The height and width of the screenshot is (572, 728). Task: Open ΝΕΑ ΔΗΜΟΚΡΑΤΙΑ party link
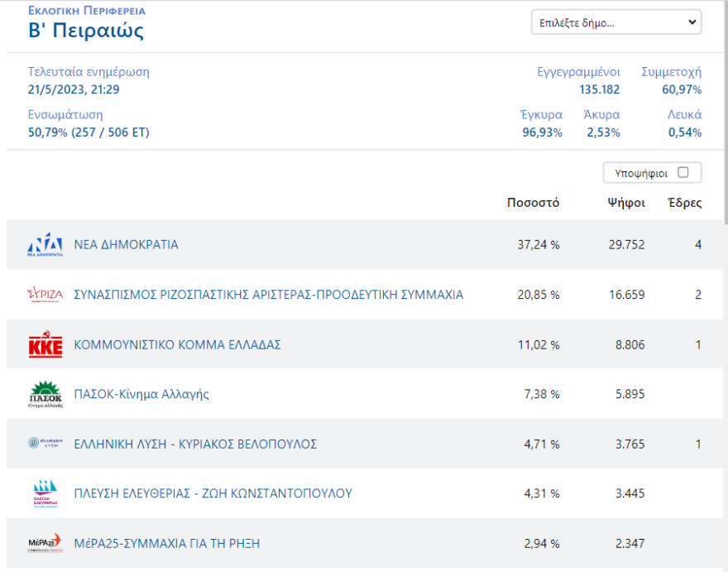pos(126,245)
